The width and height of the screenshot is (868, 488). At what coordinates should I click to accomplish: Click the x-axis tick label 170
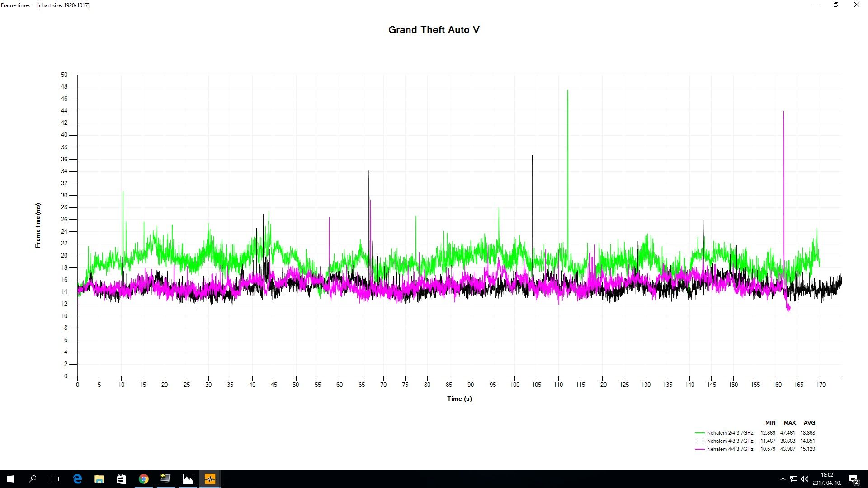click(821, 385)
